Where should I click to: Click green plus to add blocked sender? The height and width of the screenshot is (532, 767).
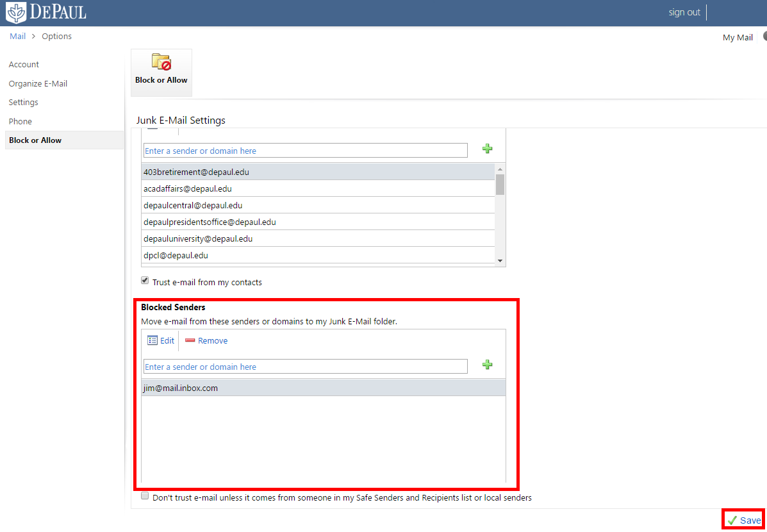pyautogui.click(x=488, y=365)
